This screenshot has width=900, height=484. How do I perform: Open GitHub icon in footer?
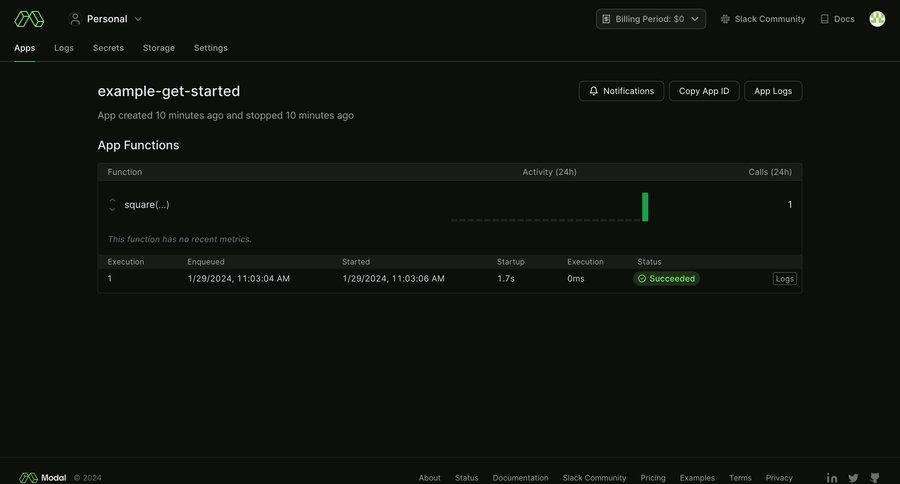coord(875,478)
